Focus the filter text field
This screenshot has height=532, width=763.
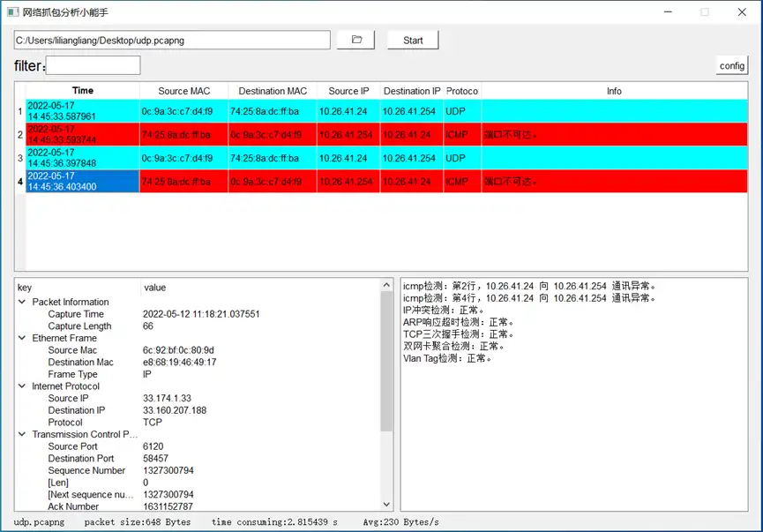[x=93, y=65]
